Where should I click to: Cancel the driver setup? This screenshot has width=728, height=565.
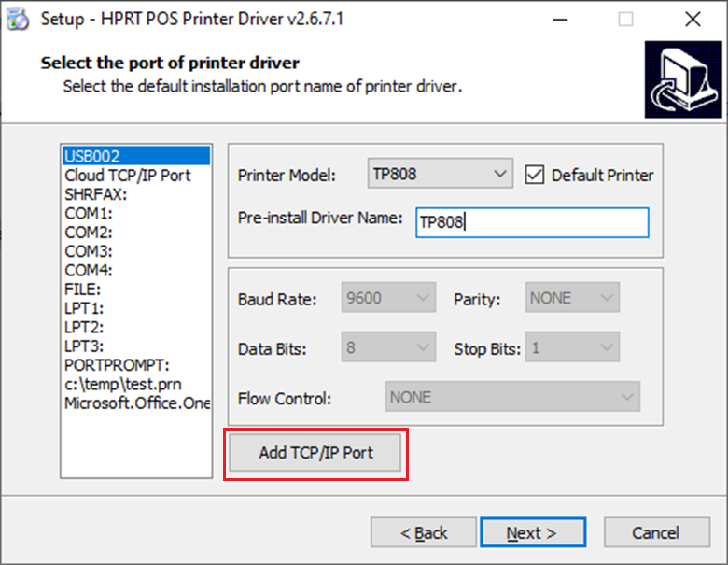coord(655,532)
